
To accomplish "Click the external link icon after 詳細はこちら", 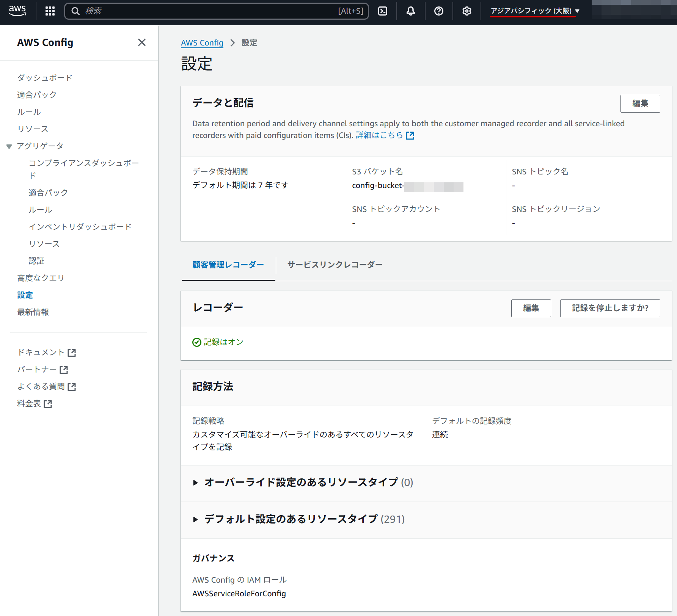I will [x=410, y=135].
